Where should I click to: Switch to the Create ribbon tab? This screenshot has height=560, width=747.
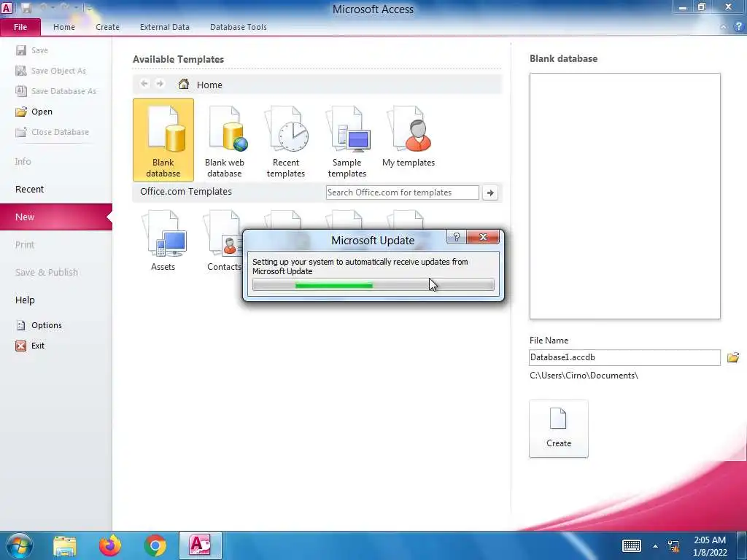pyautogui.click(x=107, y=27)
